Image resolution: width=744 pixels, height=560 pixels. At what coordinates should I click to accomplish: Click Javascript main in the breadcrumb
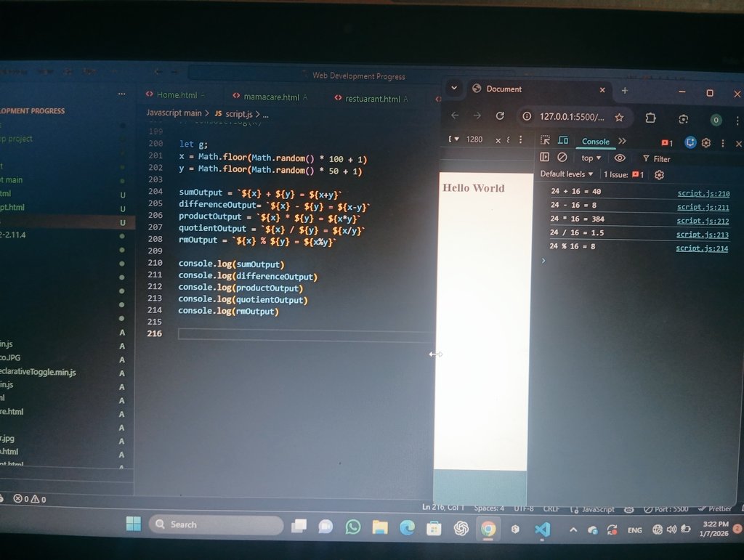coord(174,113)
